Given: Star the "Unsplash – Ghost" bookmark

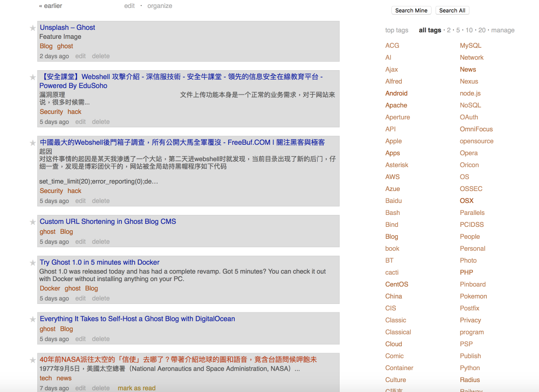Looking at the screenshot, I should click(x=33, y=28).
